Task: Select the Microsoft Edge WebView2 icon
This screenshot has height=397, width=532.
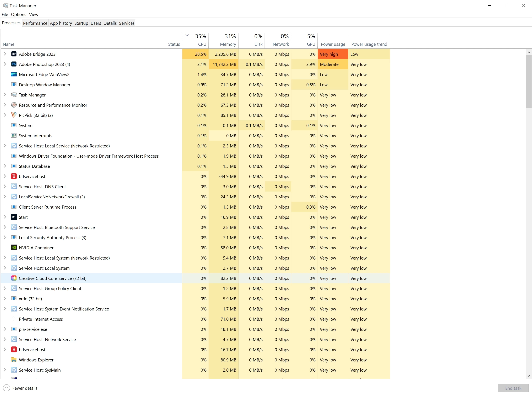Action: [x=14, y=74]
